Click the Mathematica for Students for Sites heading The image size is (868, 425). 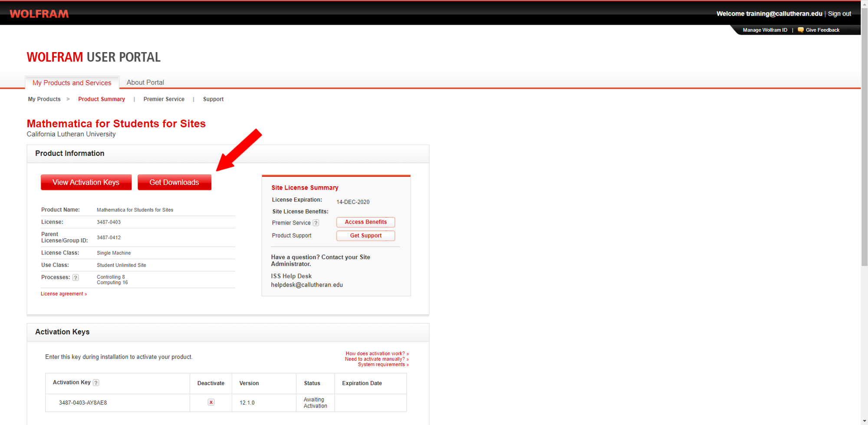click(x=116, y=124)
